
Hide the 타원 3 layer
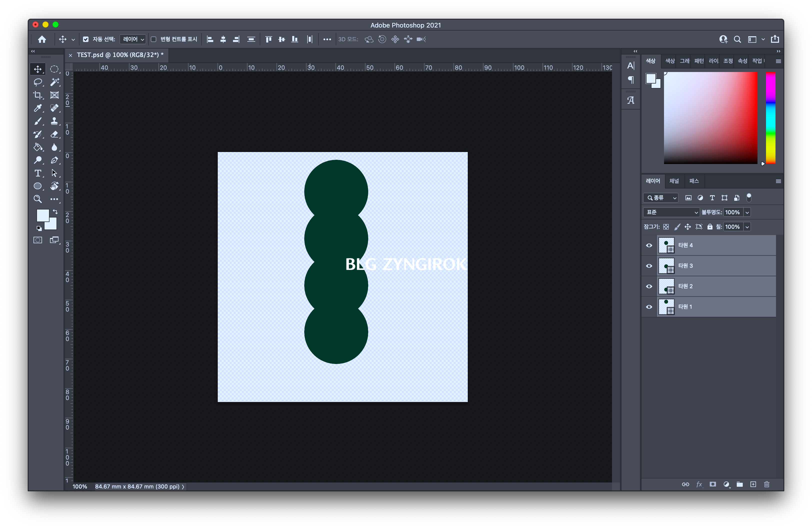(x=649, y=266)
